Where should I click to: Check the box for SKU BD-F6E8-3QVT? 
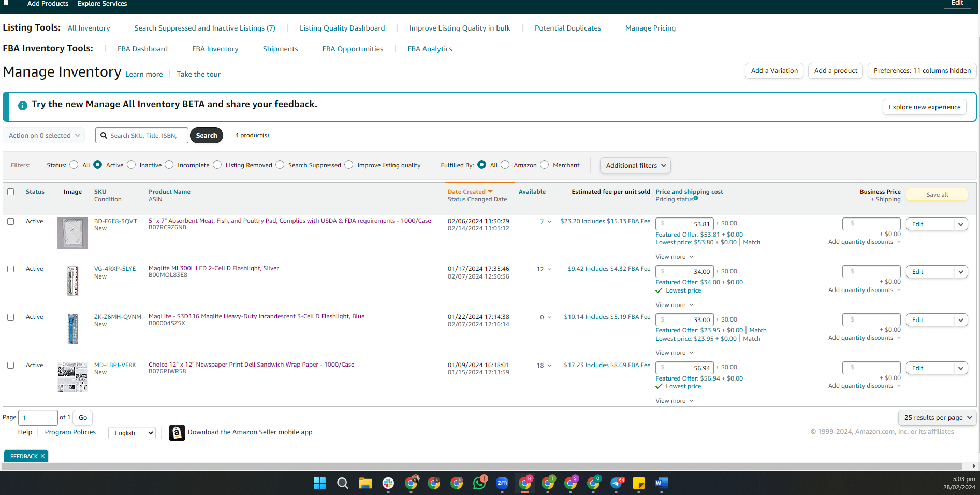pos(10,221)
